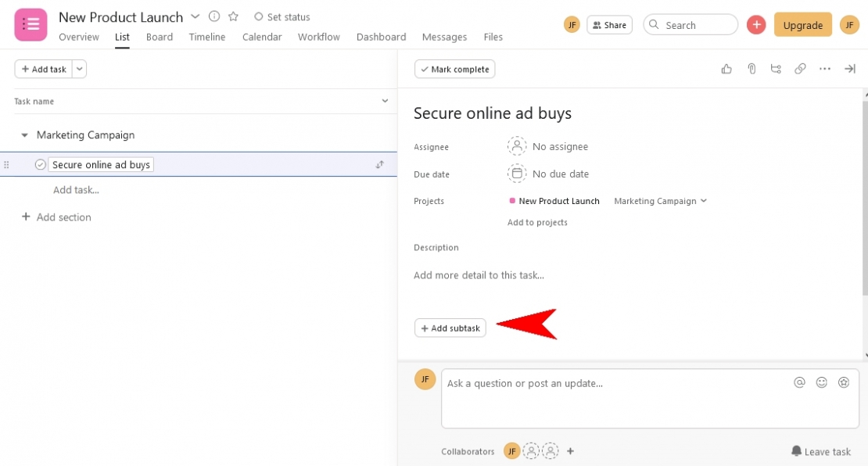The width and height of the screenshot is (868, 466).
Task: Click the thumbs-up like icon
Action: [726, 69]
